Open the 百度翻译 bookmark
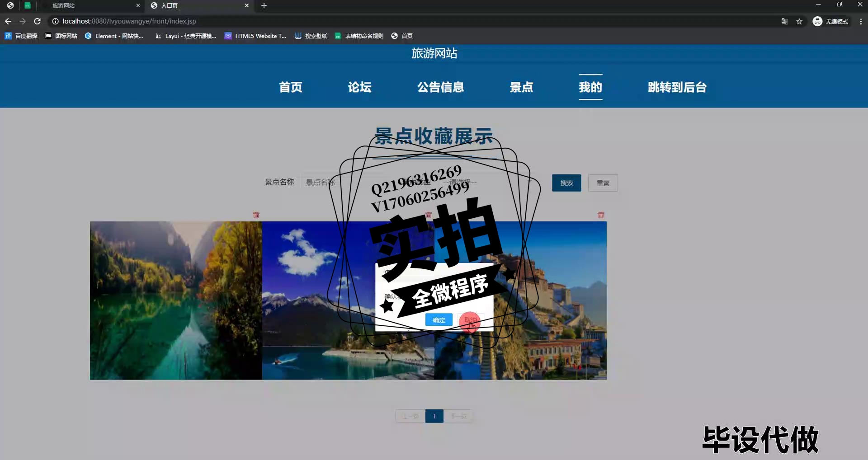Screen dimensions: 868x460 pyautogui.click(x=21, y=36)
